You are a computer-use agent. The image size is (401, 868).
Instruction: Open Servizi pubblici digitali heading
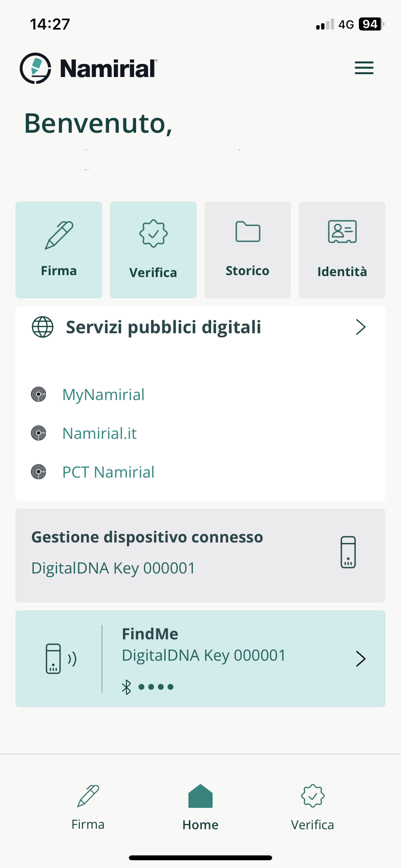(x=163, y=327)
